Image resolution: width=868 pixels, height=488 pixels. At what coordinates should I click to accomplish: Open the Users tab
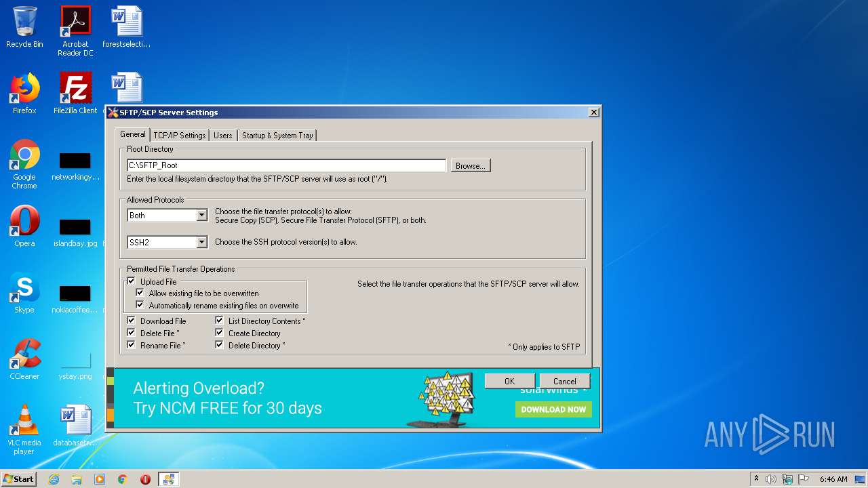223,136
